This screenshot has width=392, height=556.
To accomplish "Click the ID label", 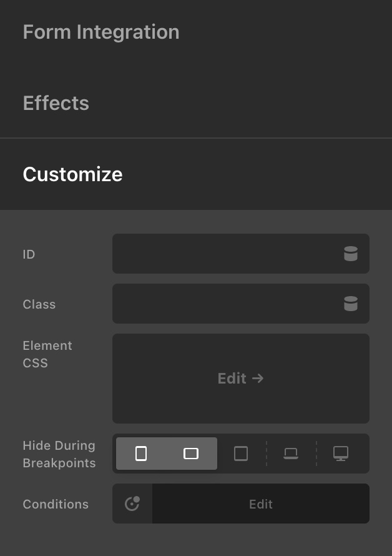I will click(x=29, y=254).
